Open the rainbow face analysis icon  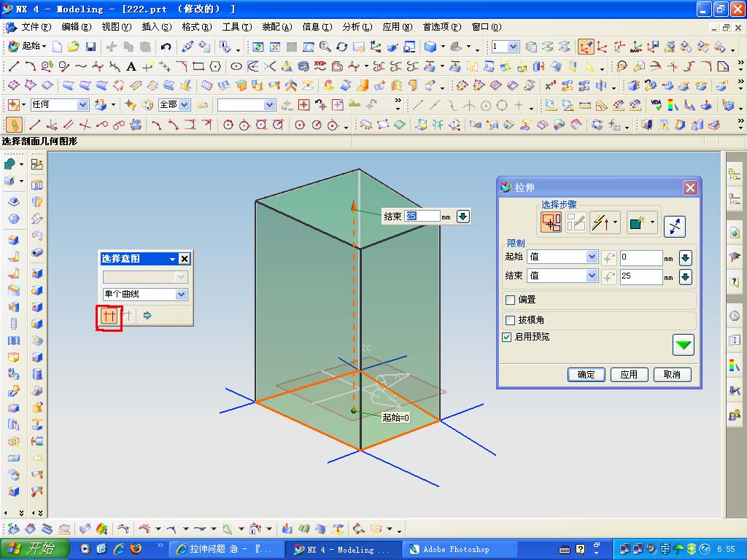(x=673, y=105)
